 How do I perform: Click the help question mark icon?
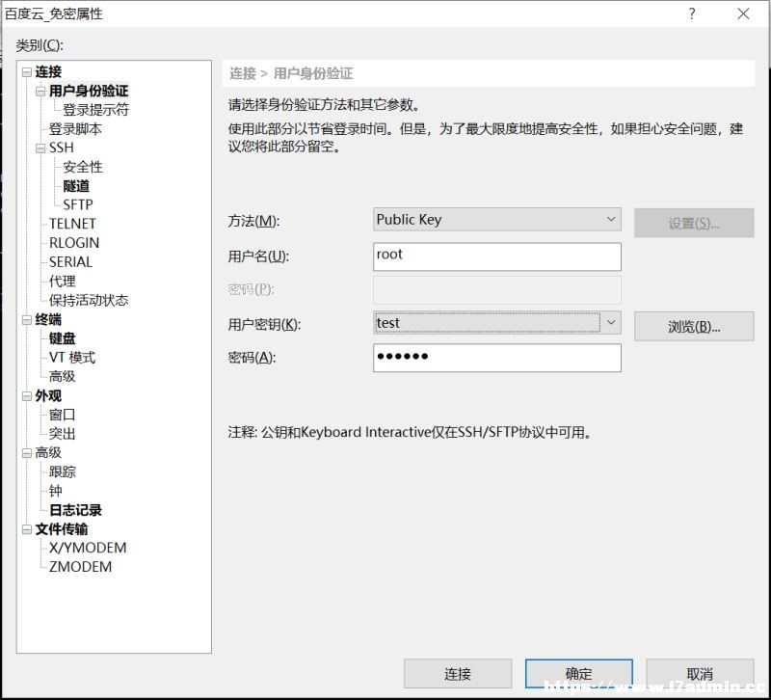click(x=692, y=13)
